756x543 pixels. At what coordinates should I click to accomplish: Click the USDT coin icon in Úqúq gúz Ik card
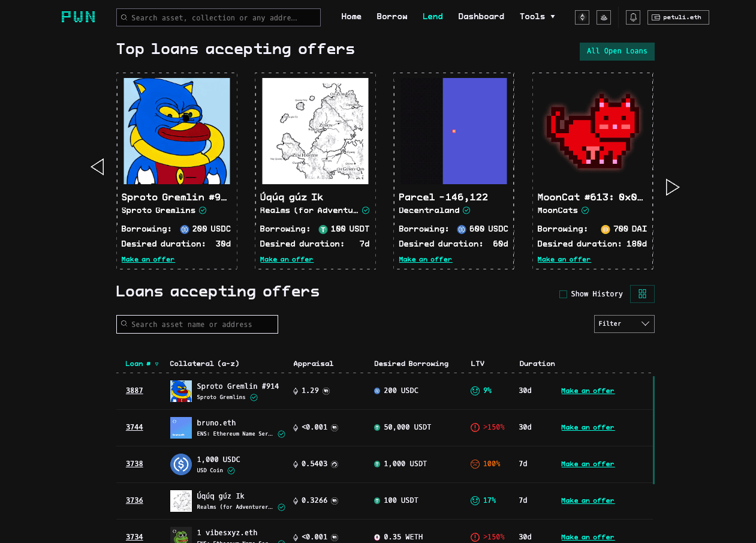click(323, 229)
